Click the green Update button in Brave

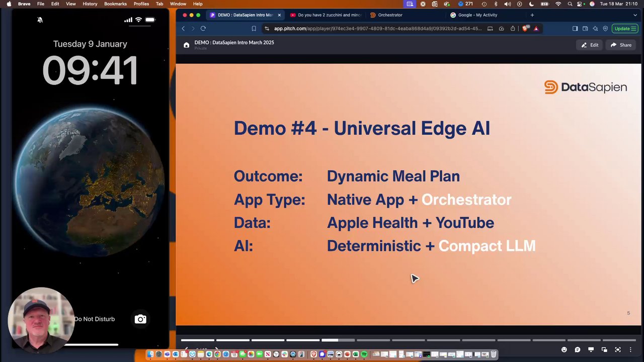625,29
